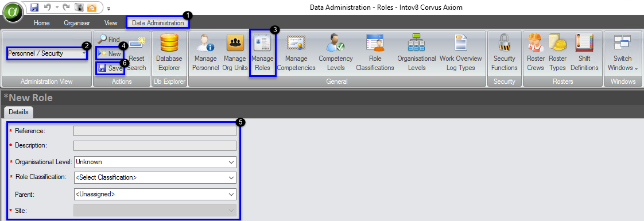The height and width of the screenshot is (221, 644).
Task: Open Organisational Levels
Action: [417, 53]
